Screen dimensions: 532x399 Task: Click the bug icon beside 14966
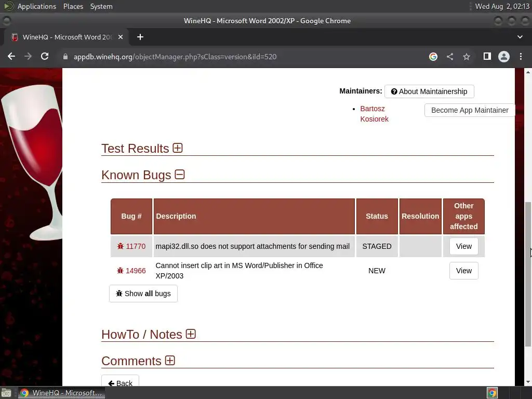(x=120, y=271)
